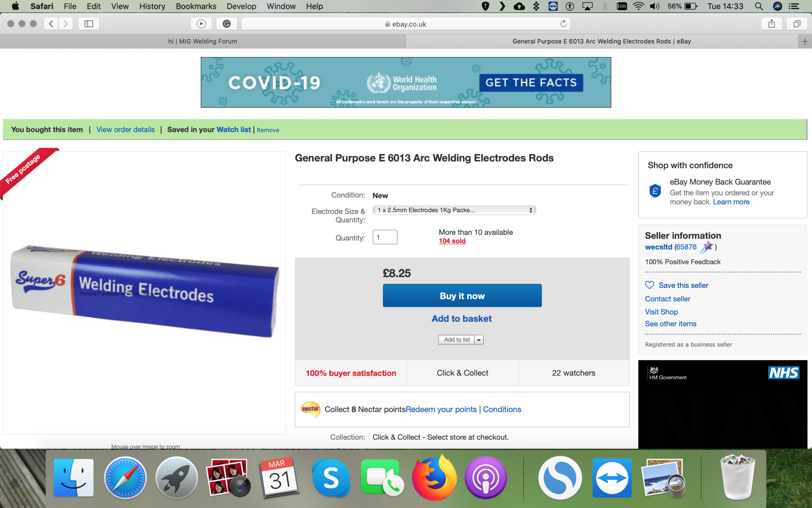This screenshot has width=812, height=508.
Task: Click the Spotlight search icon
Action: click(x=758, y=7)
